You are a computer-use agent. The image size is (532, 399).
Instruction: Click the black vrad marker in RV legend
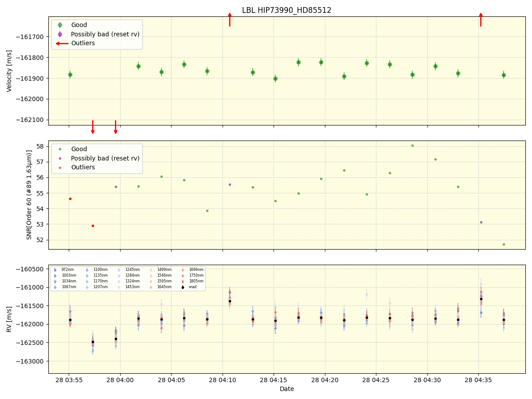tap(183, 287)
